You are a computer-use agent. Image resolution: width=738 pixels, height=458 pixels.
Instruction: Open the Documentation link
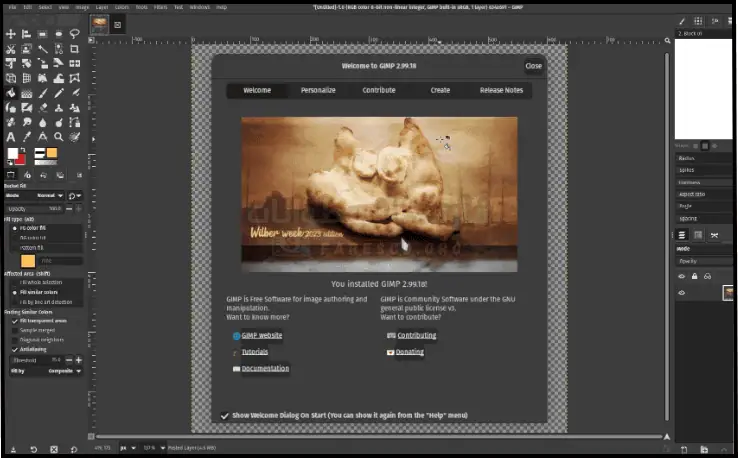pos(265,369)
